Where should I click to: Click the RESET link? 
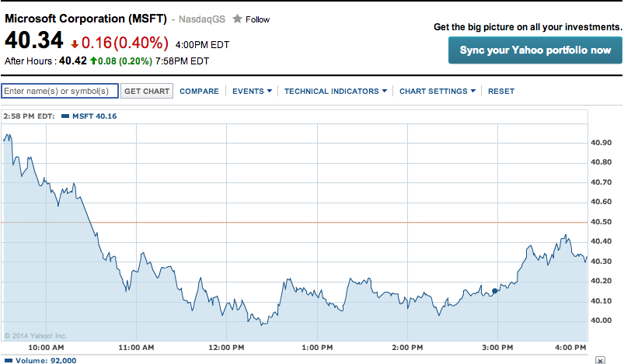(x=501, y=92)
